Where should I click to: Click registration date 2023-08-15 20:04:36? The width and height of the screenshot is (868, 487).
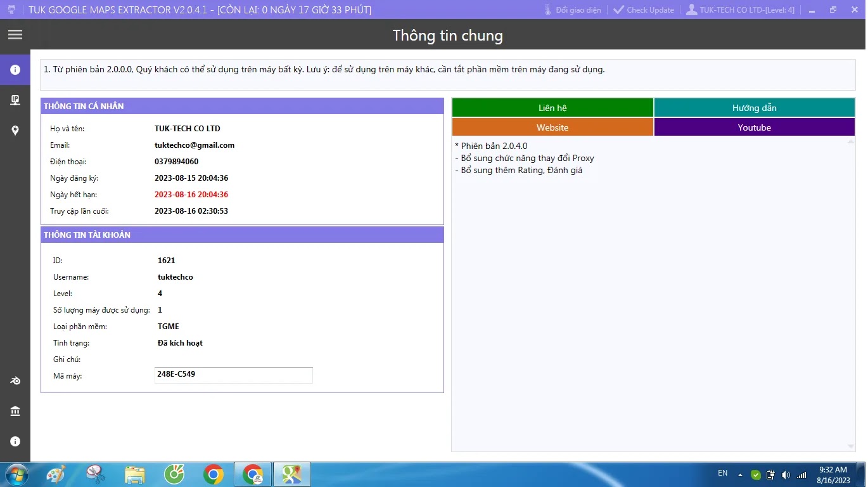click(191, 178)
